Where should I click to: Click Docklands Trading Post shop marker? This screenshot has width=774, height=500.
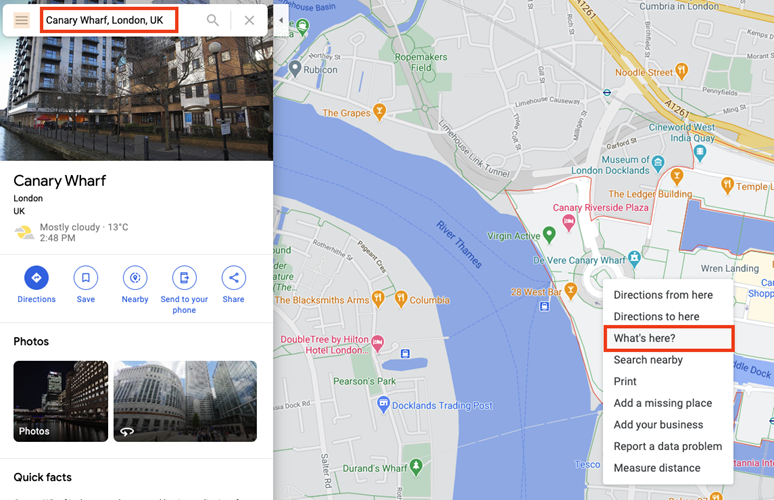coord(383,404)
